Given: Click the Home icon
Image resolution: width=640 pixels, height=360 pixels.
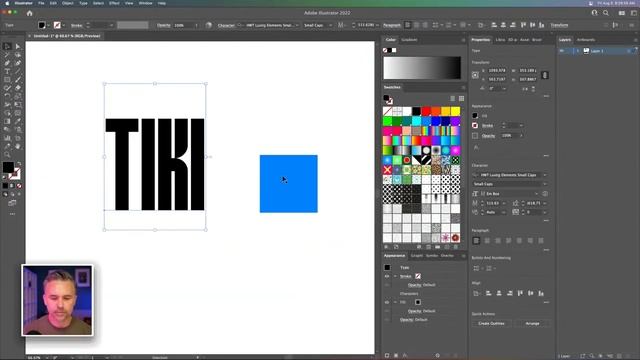Looking at the screenshot, I should 29,13.
